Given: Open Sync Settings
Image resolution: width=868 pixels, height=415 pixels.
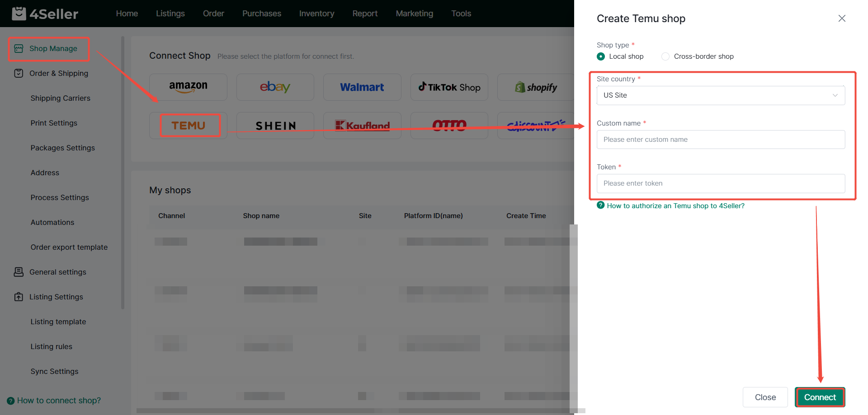Looking at the screenshot, I should (x=55, y=371).
